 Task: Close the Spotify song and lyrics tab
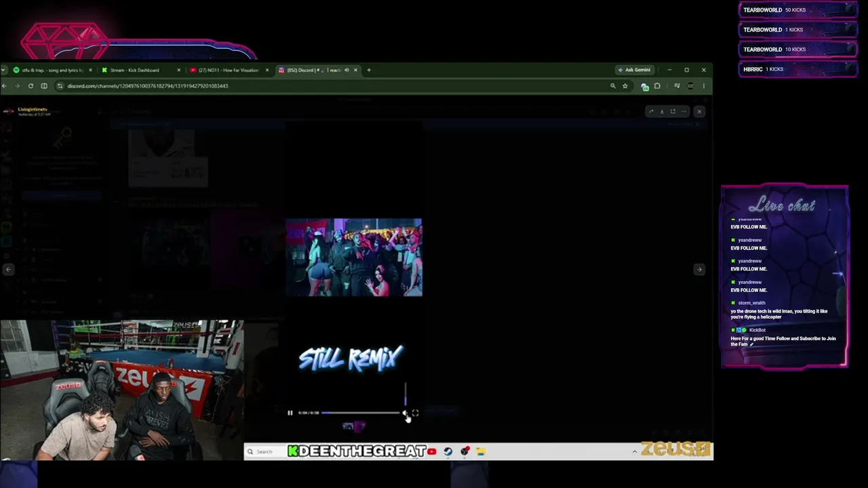(x=91, y=70)
